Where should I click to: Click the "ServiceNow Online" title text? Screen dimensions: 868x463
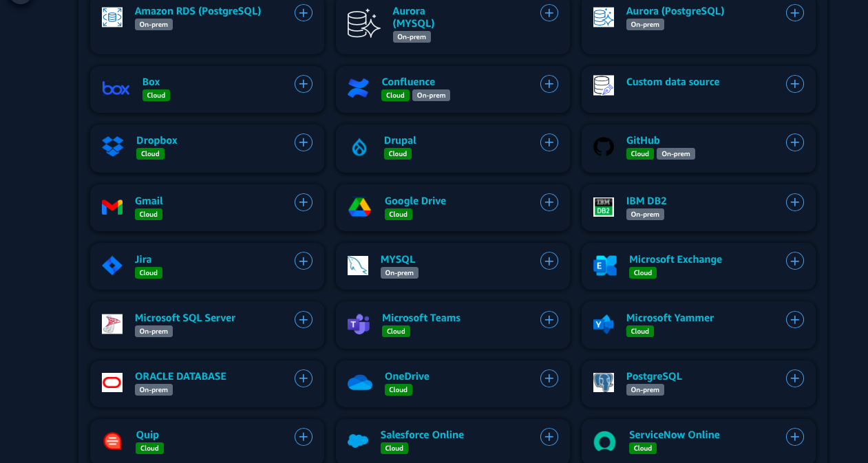[674, 435]
